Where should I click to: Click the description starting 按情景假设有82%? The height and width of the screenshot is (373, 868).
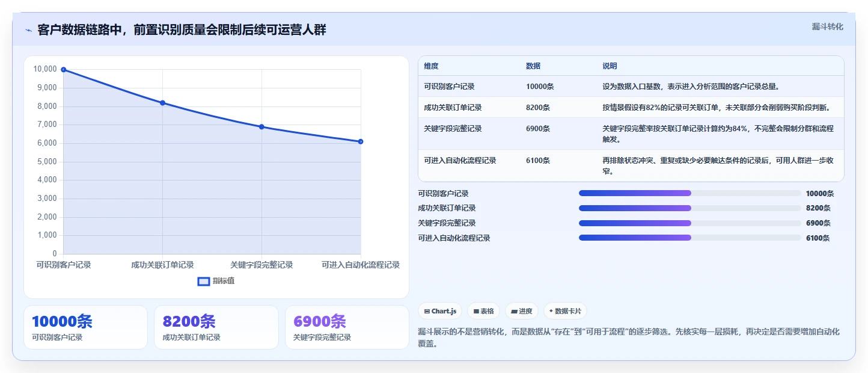[x=717, y=108]
